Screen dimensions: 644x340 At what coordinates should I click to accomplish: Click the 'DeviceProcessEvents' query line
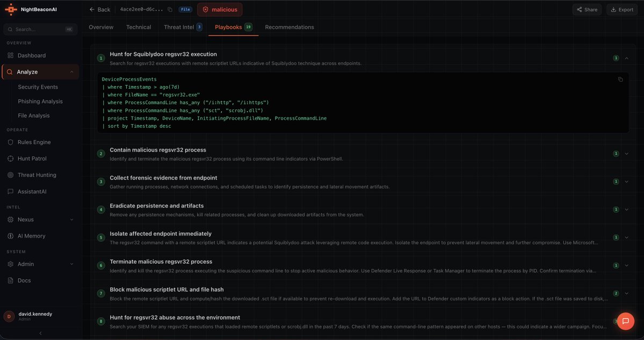pos(129,79)
